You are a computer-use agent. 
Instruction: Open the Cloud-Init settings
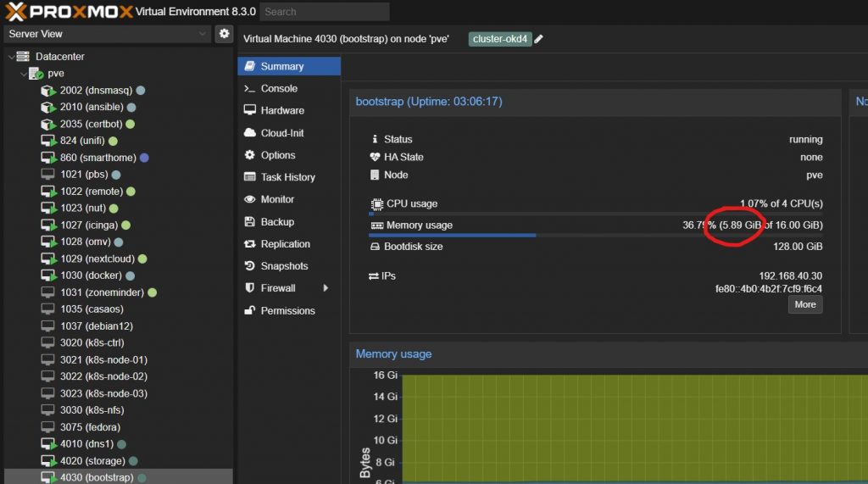[281, 133]
